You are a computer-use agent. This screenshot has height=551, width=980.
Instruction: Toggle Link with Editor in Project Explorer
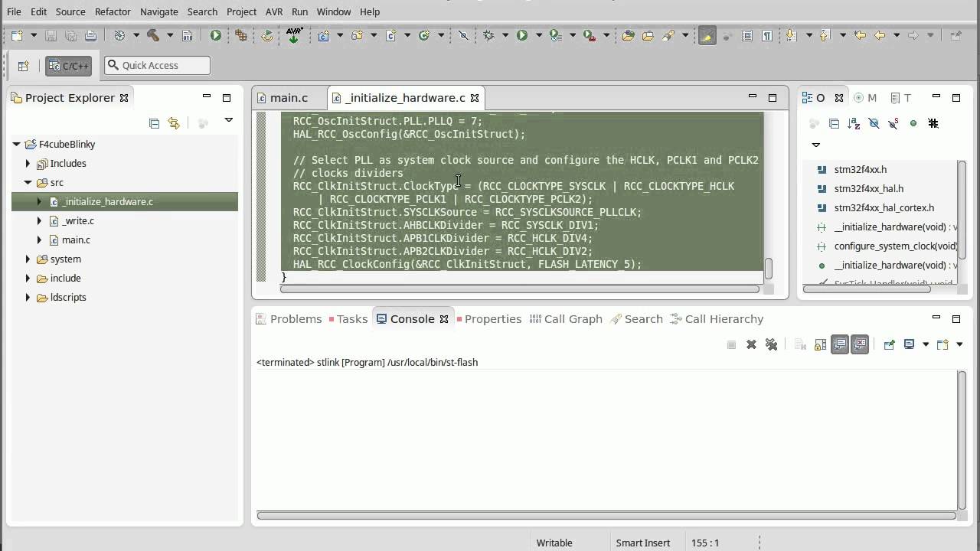174,123
